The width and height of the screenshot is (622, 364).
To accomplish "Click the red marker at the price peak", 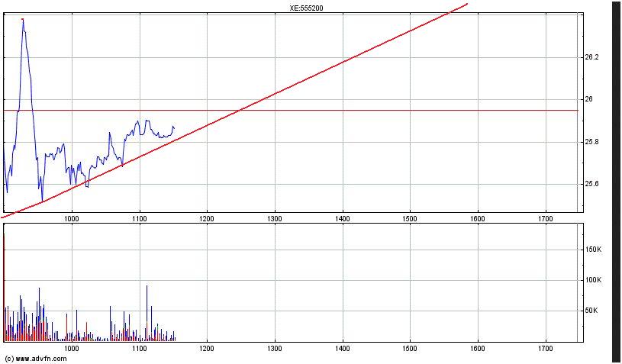I will 23,18.
